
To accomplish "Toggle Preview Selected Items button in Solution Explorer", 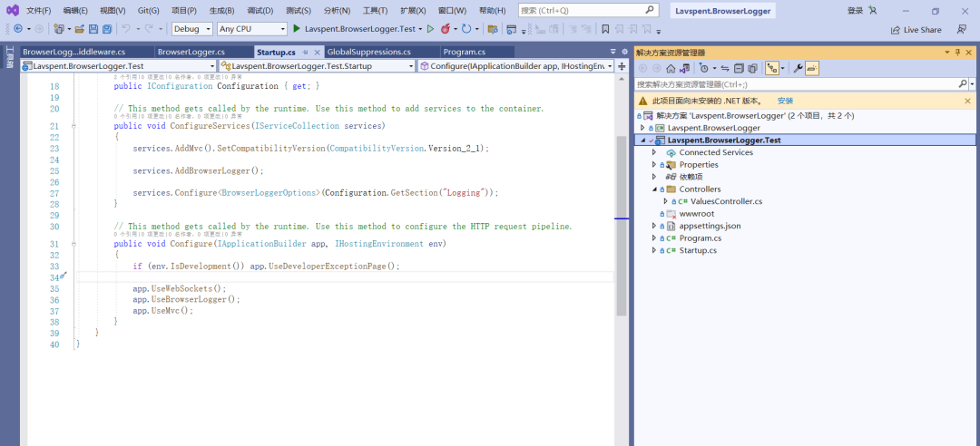I will pyautogui.click(x=812, y=68).
